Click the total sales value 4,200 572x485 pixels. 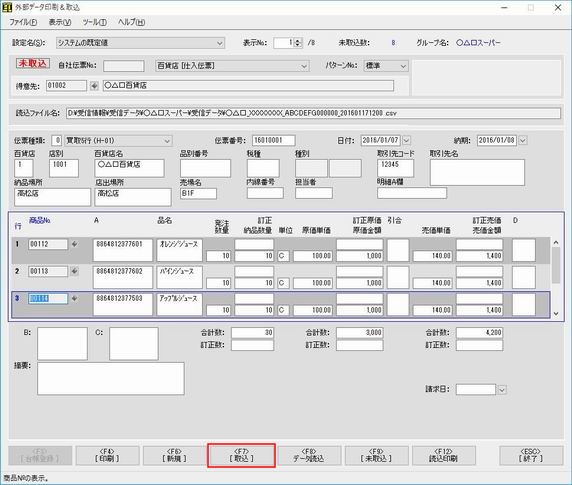tap(479, 333)
